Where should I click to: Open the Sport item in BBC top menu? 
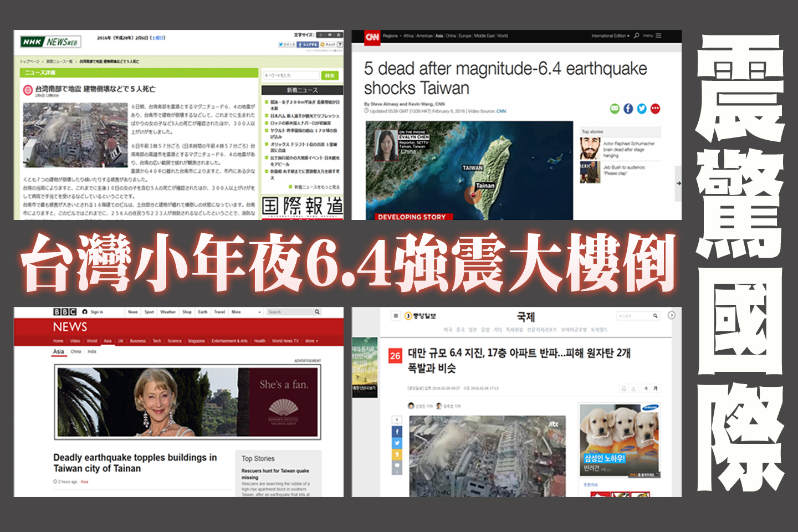pyautogui.click(x=149, y=312)
